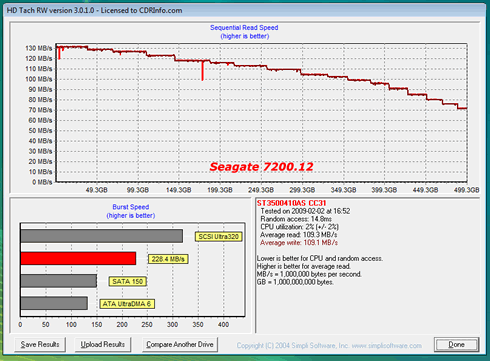
Task: Click the 70 MB/s axis label
Action: [40, 110]
